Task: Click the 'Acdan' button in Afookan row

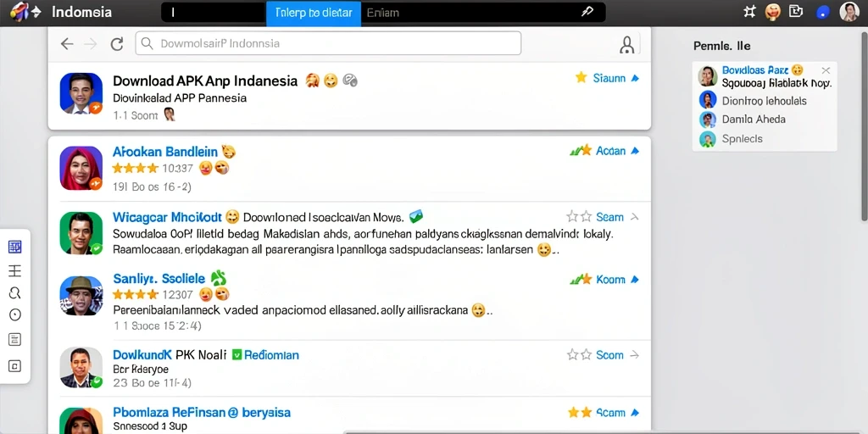Action: [610, 151]
